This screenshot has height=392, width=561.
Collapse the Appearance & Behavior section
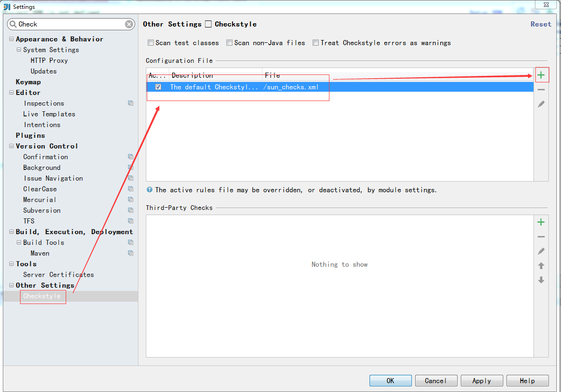coord(11,39)
